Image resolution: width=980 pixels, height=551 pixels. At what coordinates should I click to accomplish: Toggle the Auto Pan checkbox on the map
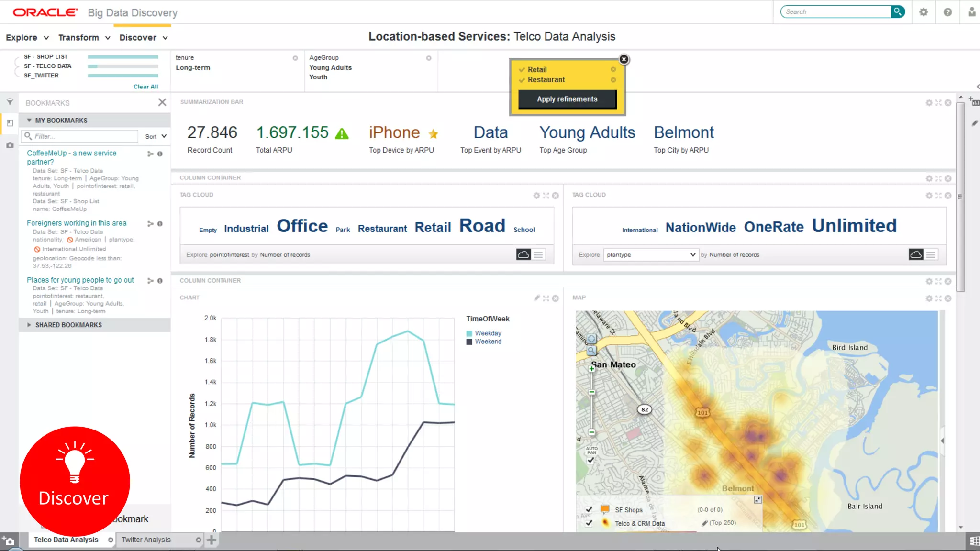591,460
